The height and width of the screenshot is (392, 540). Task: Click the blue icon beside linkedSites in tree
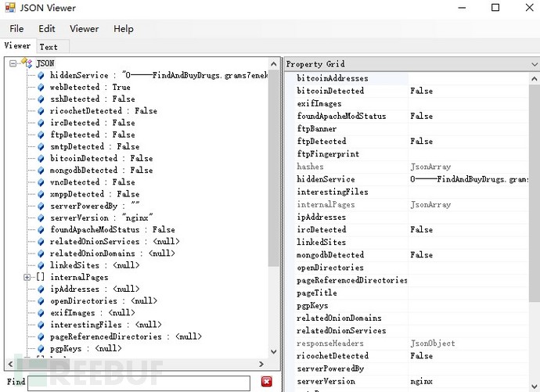tap(41, 265)
